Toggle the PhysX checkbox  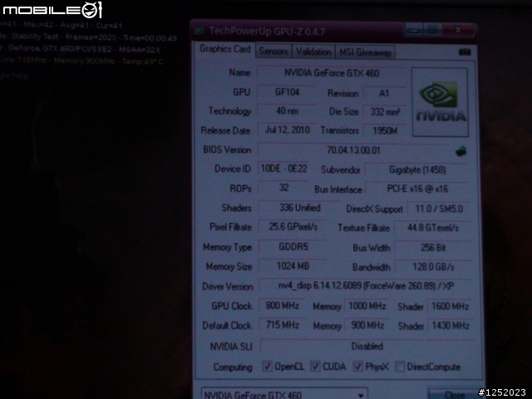coord(358,366)
